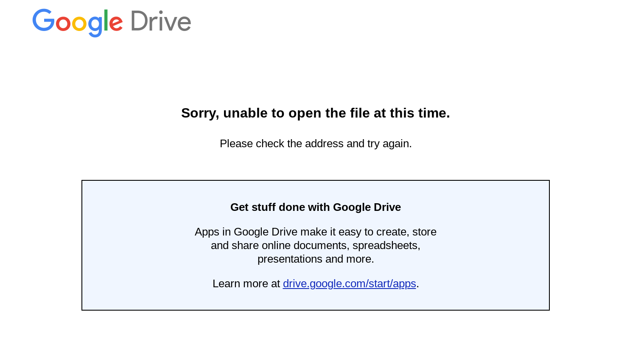The image size is (644, 342).
Task: Click the Google Drive logo
Action: pyautogui.click(x=112, y=22)
